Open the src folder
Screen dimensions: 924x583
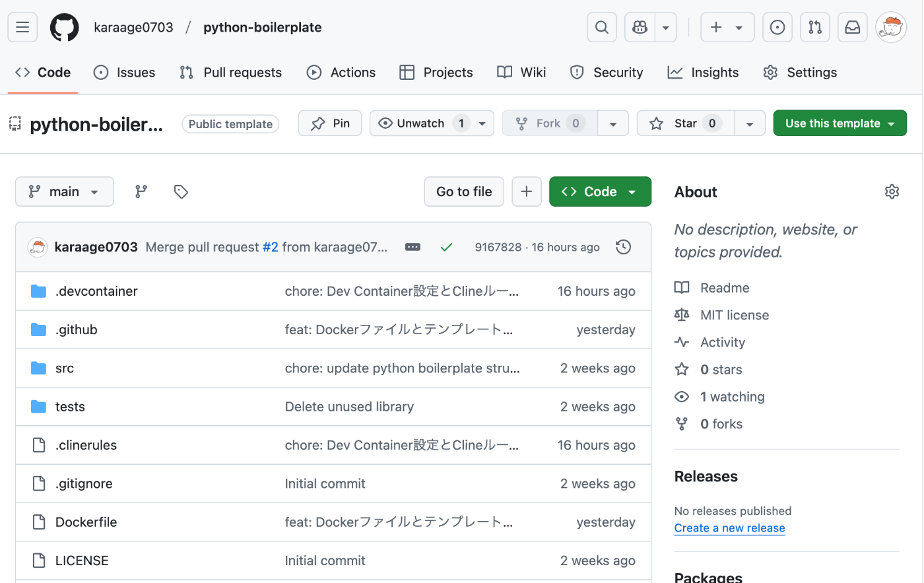65,368
